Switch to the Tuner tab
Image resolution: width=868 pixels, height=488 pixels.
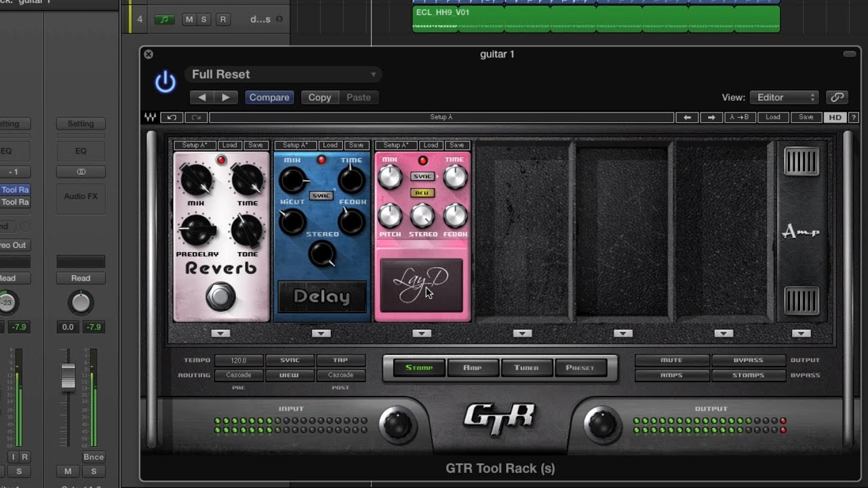[x=526, y=368]
